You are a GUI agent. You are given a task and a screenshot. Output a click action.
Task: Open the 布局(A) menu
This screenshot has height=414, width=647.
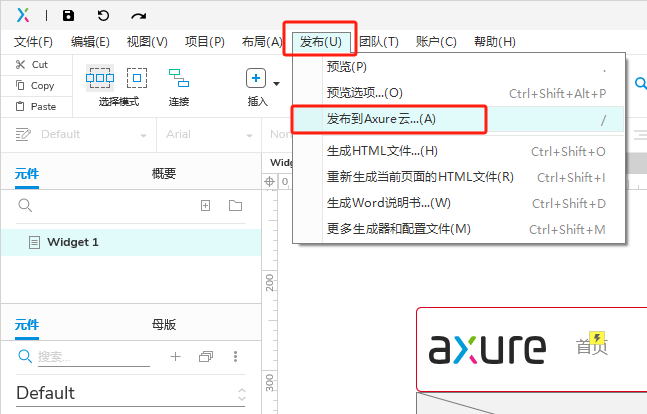pyautogui.click(x=262, y=42)
